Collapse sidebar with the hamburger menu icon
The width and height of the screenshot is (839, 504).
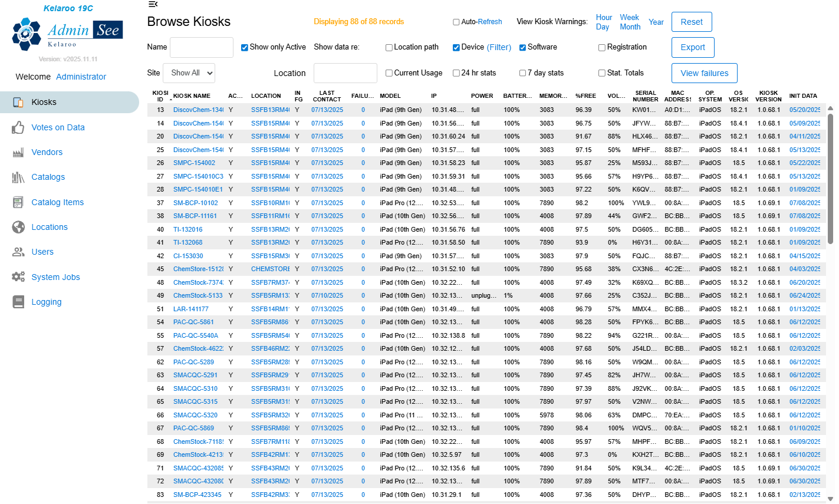coord(153,4)
